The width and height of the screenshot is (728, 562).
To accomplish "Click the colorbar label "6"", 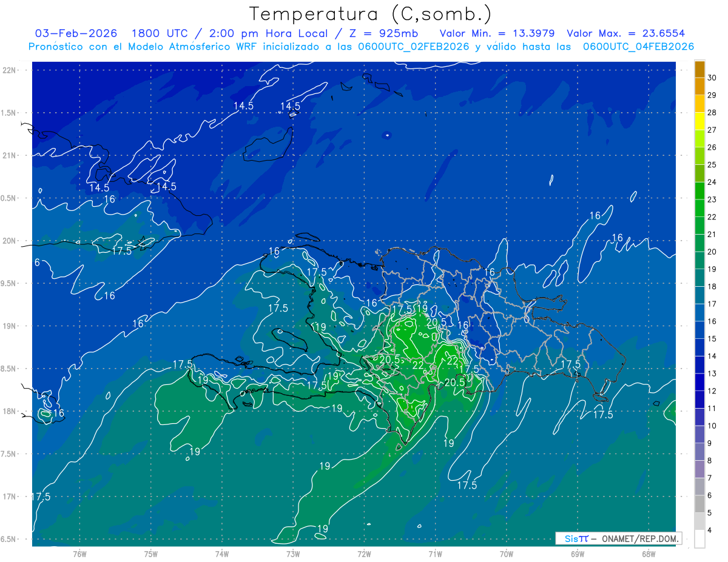I will coord(710,495).
